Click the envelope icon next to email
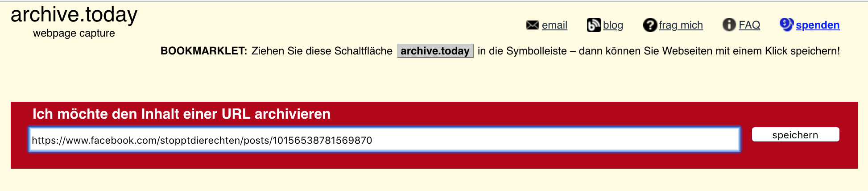 (x=533, y=25)
